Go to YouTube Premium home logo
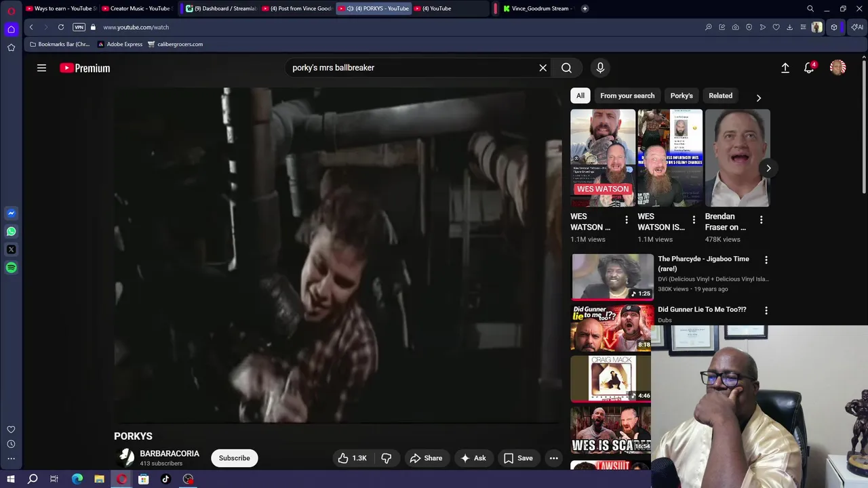The height and width of the screenshot is (488, 868). 85,68
